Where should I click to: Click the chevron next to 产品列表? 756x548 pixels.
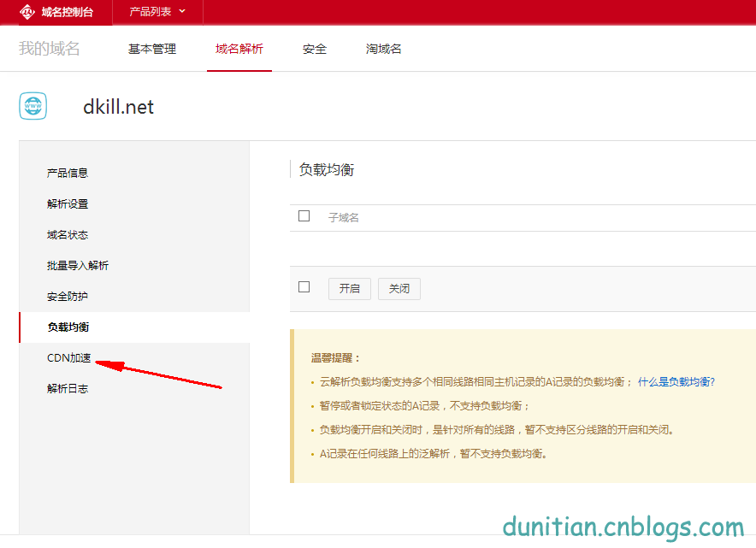tap(180, 13)
